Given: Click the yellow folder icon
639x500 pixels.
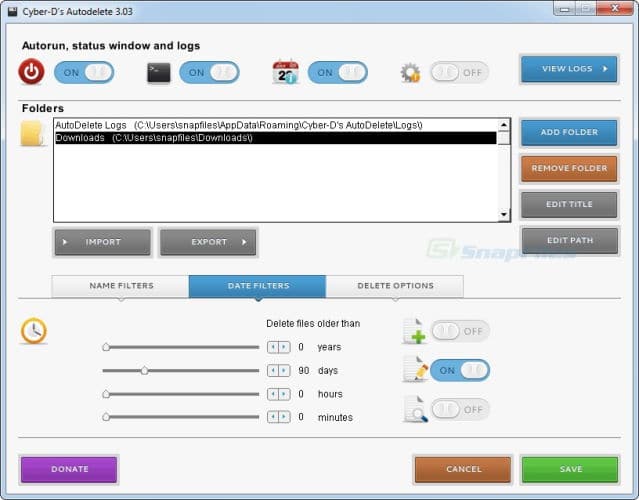Looking at the screenshot, I should coord(33,133).
